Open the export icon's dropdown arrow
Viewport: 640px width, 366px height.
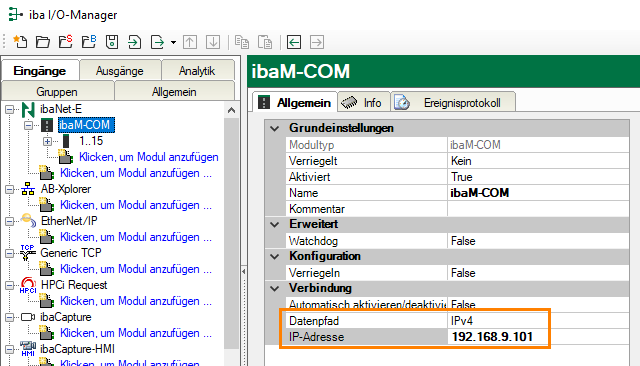[173, 42]
